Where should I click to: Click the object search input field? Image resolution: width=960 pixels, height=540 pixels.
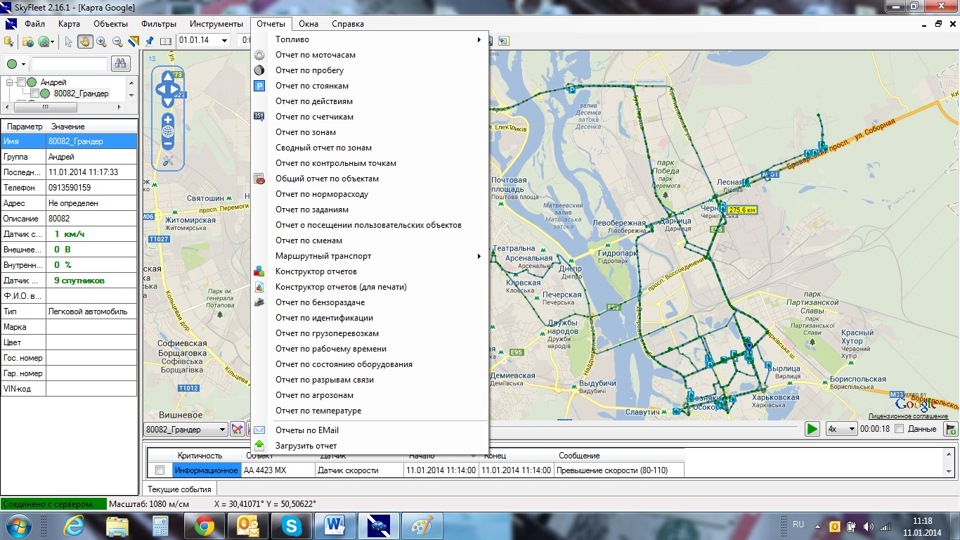(70, 64)
